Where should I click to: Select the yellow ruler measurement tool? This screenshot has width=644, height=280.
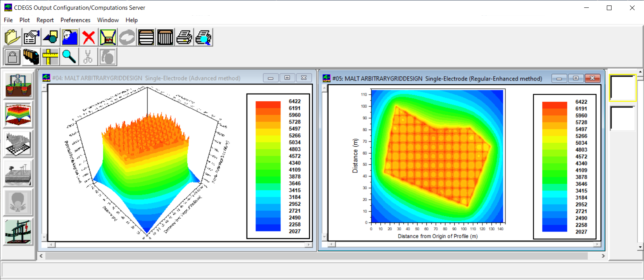(51, 57)
